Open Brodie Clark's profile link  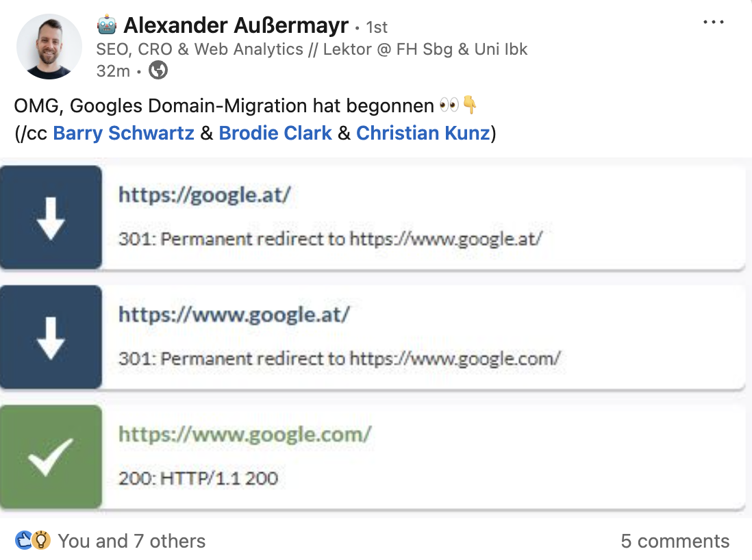pyautogui.click(x=274, y=133)
